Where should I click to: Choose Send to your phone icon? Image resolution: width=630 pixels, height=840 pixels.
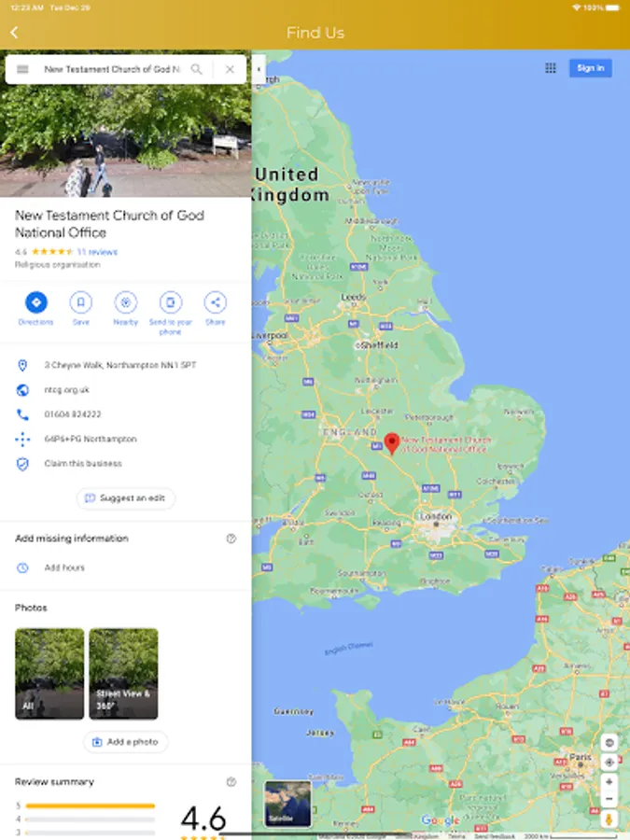coord(171,302)
